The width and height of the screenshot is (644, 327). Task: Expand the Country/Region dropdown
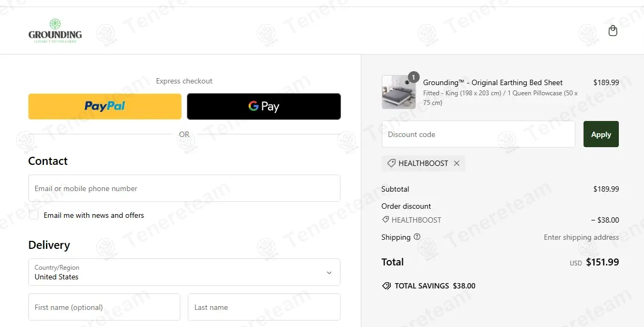(184, 272)
